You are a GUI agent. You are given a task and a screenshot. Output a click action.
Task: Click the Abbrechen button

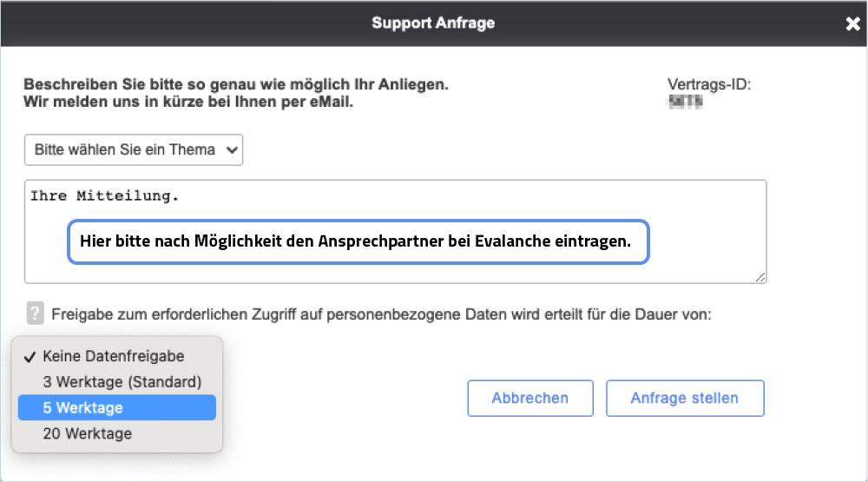coord(530,398)
